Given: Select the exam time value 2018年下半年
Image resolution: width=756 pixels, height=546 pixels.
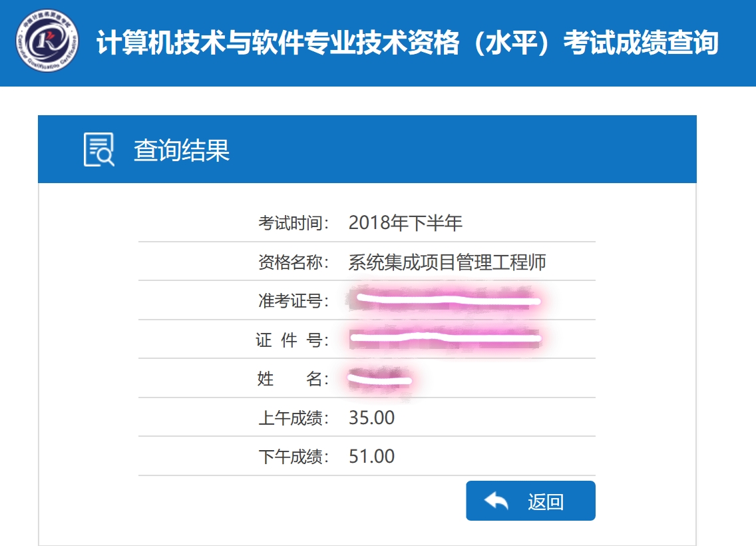Looking at the screenshot, I should pyautogui.click(x=405, y=222).
